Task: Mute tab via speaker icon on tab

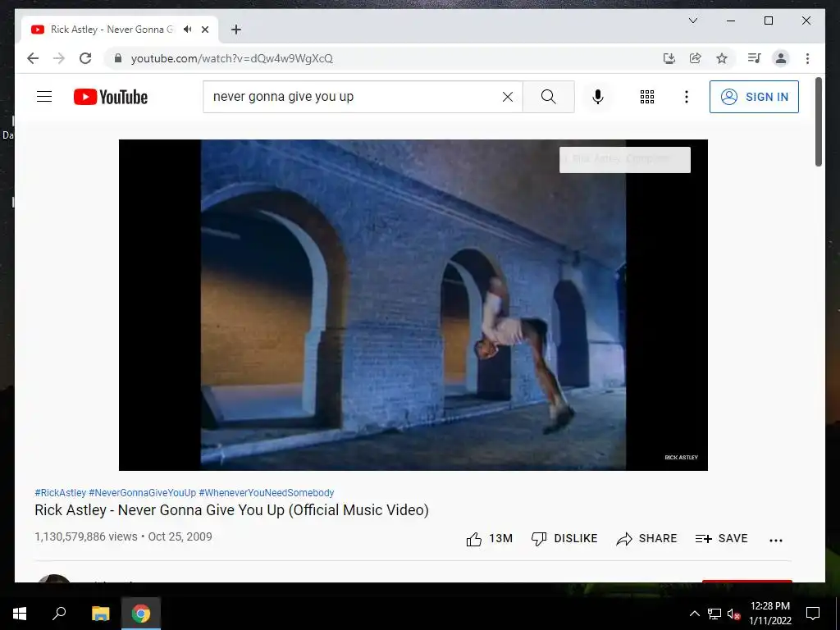Action: coord(188,30)
